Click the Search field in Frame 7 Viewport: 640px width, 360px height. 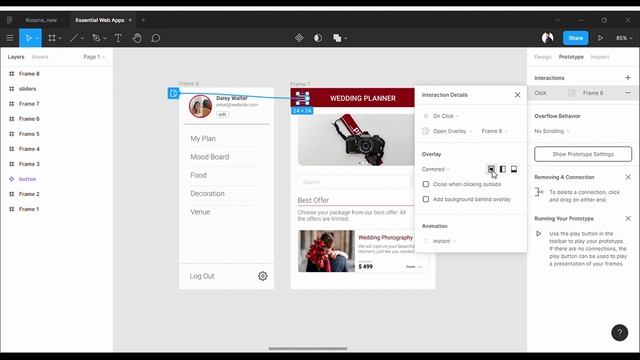click(353, 182)
